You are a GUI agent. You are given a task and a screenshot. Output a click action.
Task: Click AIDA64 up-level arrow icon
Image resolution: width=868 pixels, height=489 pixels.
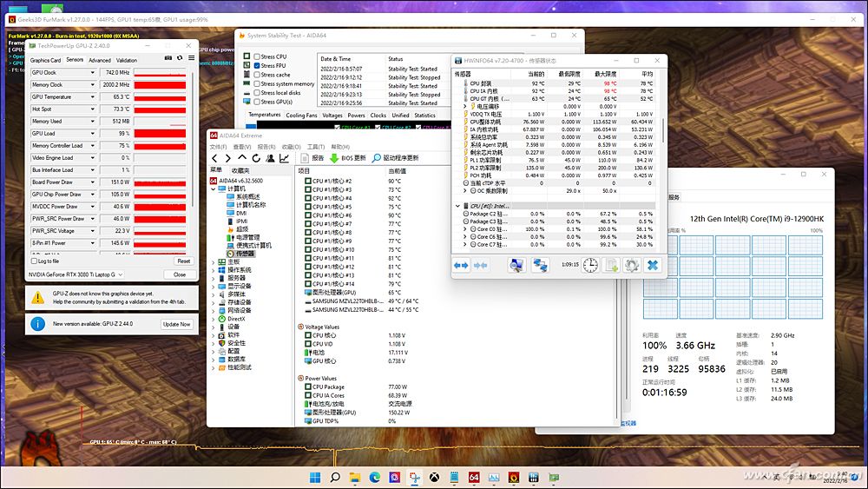[x=242, y=158]
